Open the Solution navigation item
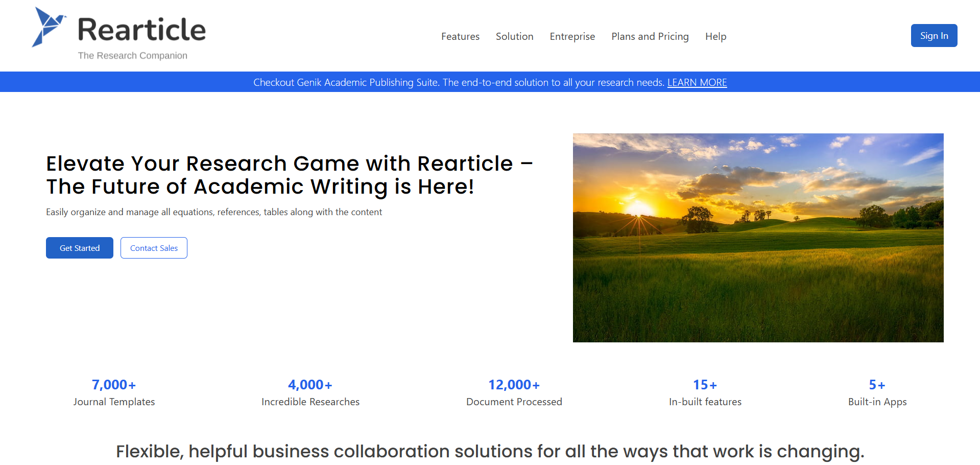This screenshot has width=980, height=465. click(514, 36)
